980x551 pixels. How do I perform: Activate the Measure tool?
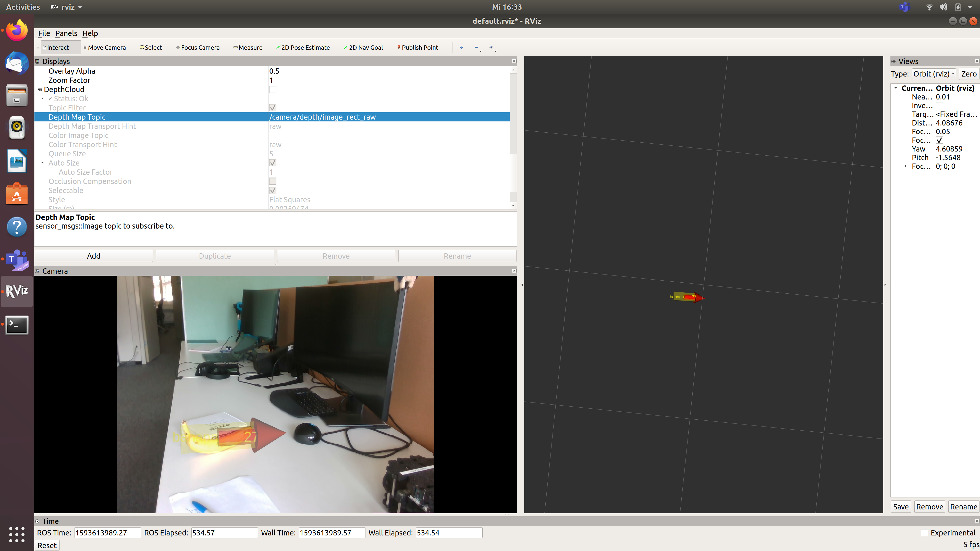[x=248, y=47]
